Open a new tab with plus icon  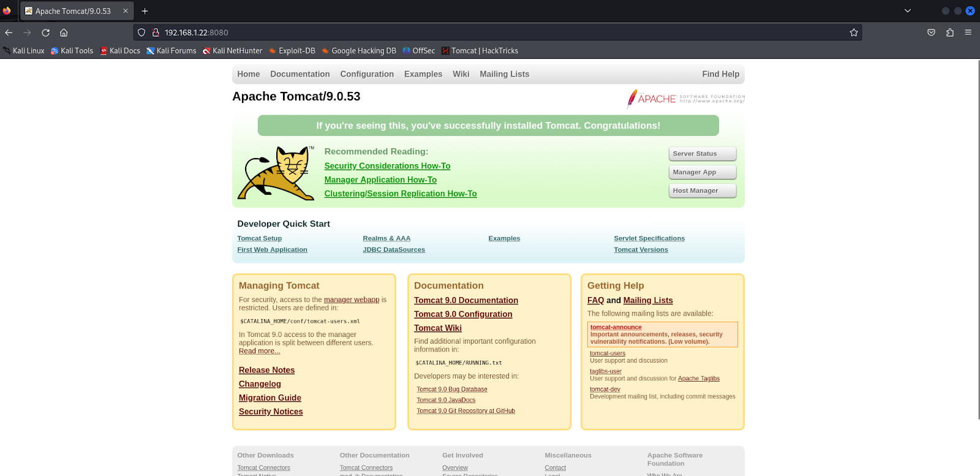click(145, 11)
